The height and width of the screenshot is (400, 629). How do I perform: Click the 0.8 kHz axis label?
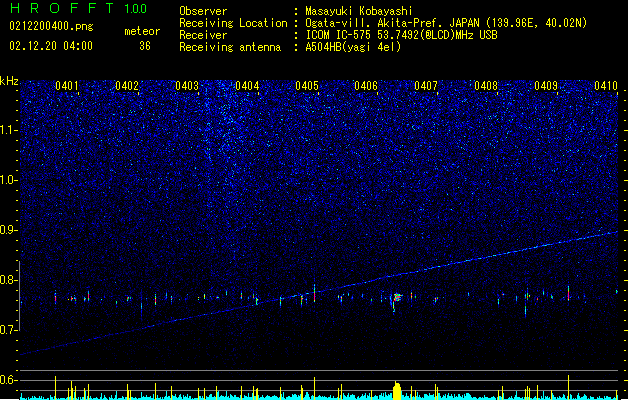click(x=9, y=280)
